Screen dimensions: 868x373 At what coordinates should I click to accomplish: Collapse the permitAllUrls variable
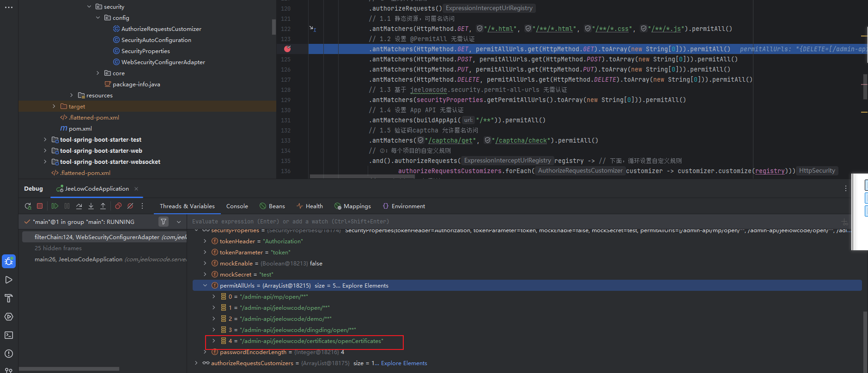point(205,285)
